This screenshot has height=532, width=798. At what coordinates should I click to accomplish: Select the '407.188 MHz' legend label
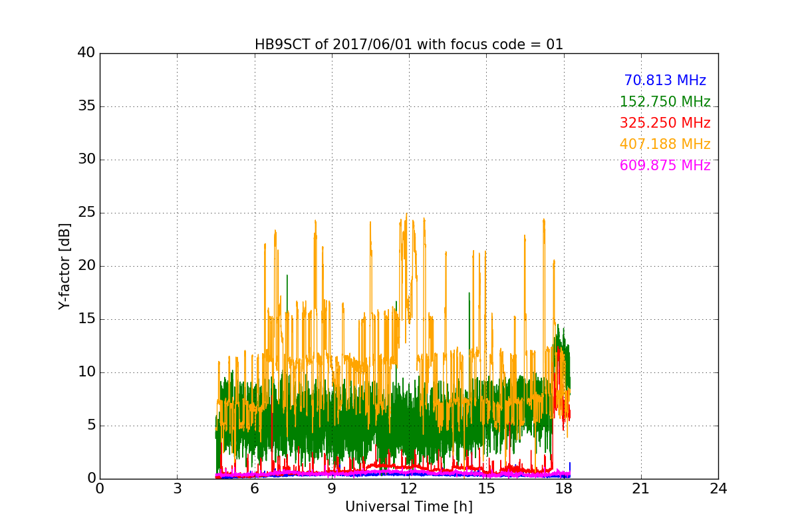665,144
